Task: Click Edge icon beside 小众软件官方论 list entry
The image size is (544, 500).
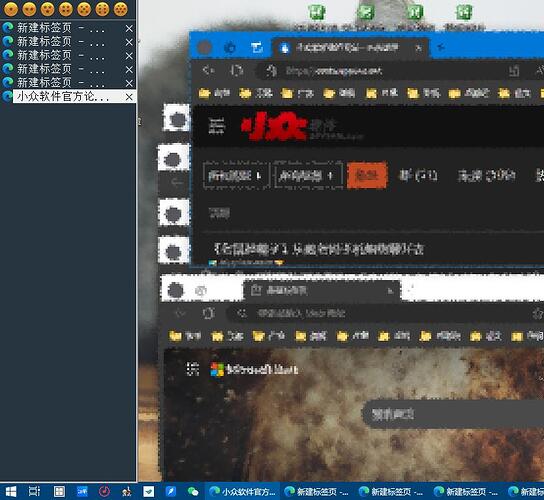Action: [x=7, y=96]
